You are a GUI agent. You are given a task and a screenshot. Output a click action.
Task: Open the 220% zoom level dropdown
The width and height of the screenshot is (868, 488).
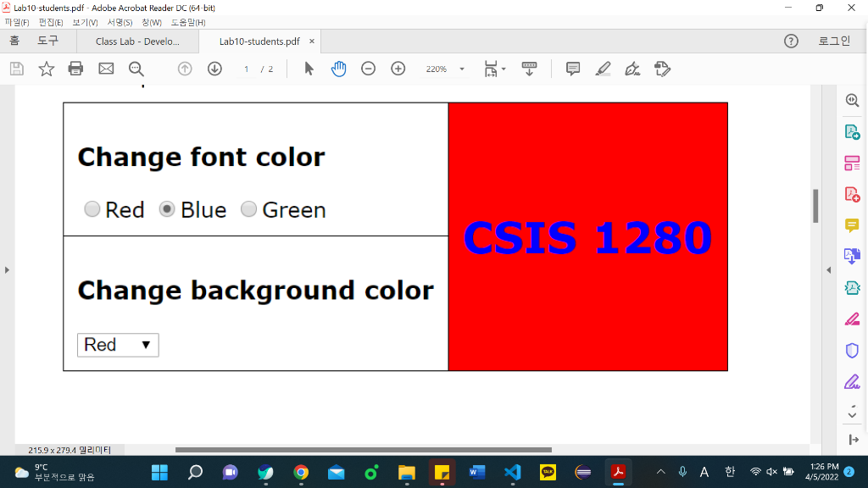click(460, 69)
